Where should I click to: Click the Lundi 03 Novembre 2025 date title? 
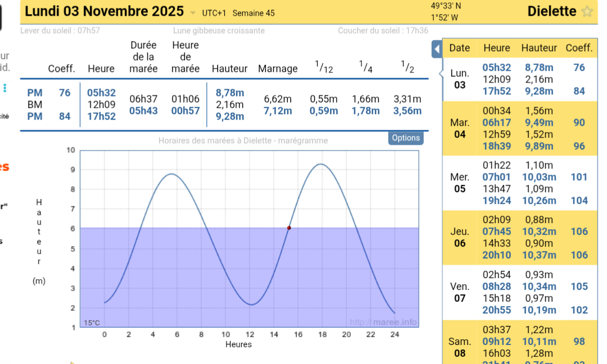pos(105,11)
